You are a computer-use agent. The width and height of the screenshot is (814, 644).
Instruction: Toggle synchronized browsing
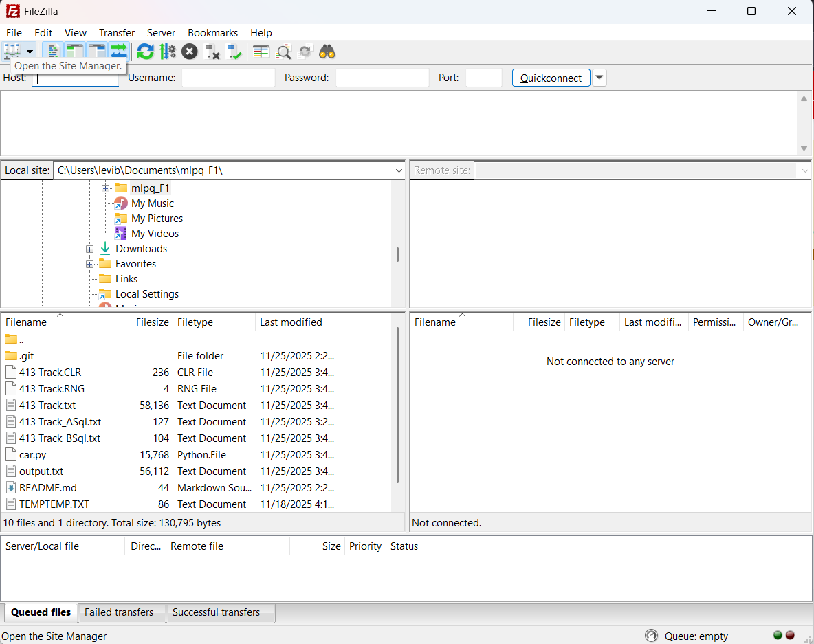305,51
